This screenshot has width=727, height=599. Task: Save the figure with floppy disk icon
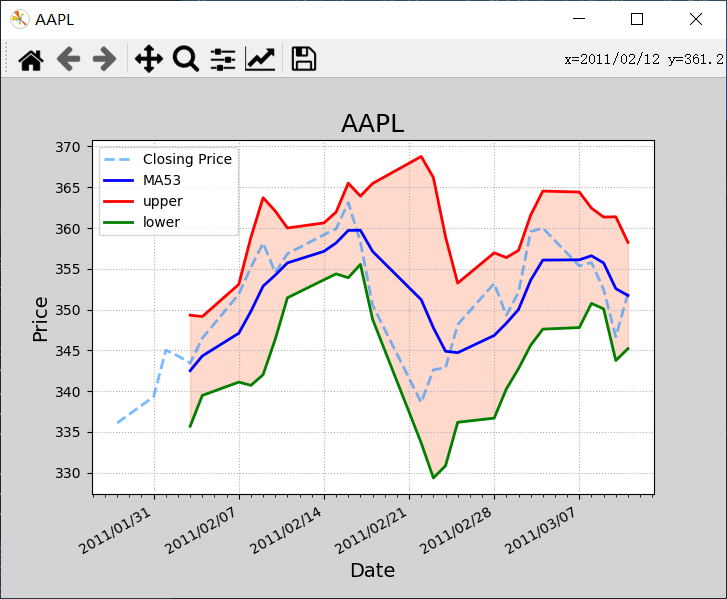pos(304,59)
